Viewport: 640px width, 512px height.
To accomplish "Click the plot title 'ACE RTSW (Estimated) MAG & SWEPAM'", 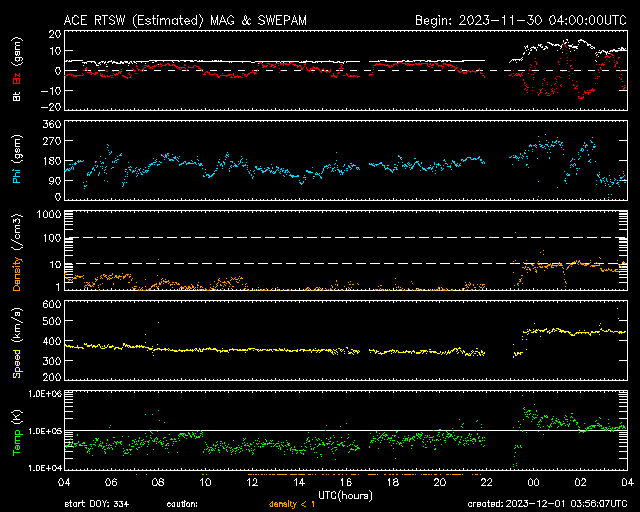I will [x=185, y=20].
